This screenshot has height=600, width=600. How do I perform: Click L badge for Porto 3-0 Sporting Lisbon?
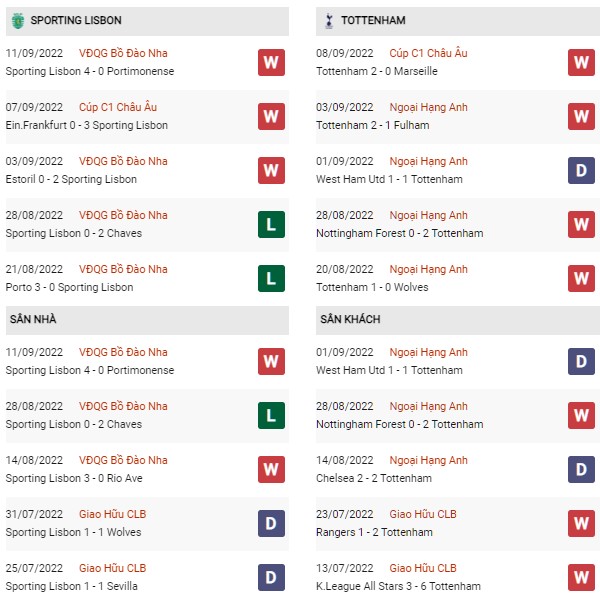pyautogui.click(x=271, y=278)
